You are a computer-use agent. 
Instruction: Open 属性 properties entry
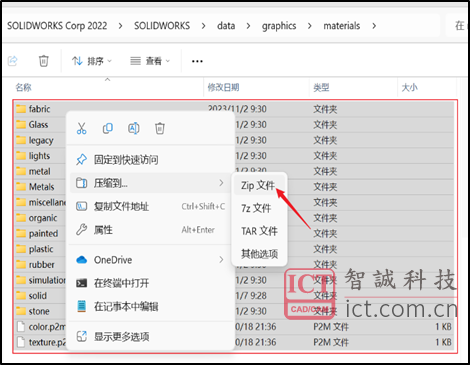pos(150,230)
